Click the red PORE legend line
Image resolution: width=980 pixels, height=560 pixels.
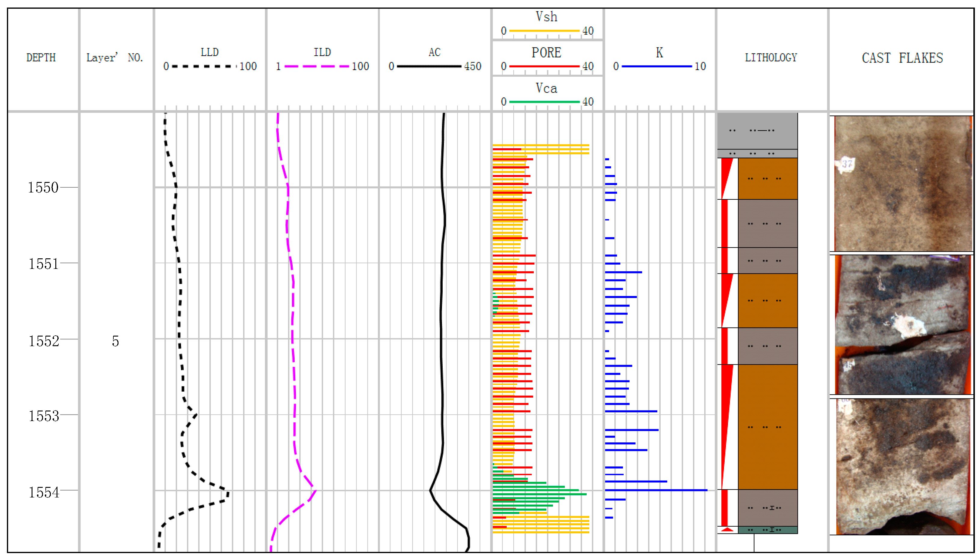[544, 66]
